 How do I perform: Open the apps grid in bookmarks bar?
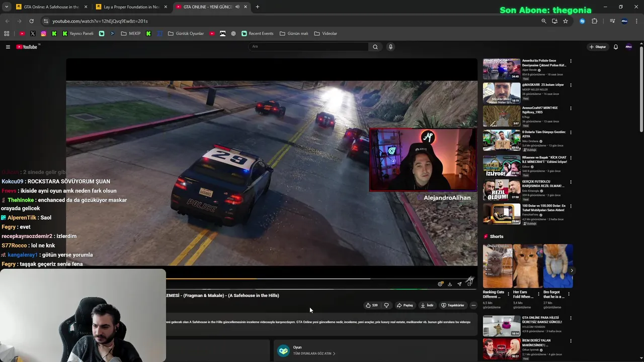point(7,34)
